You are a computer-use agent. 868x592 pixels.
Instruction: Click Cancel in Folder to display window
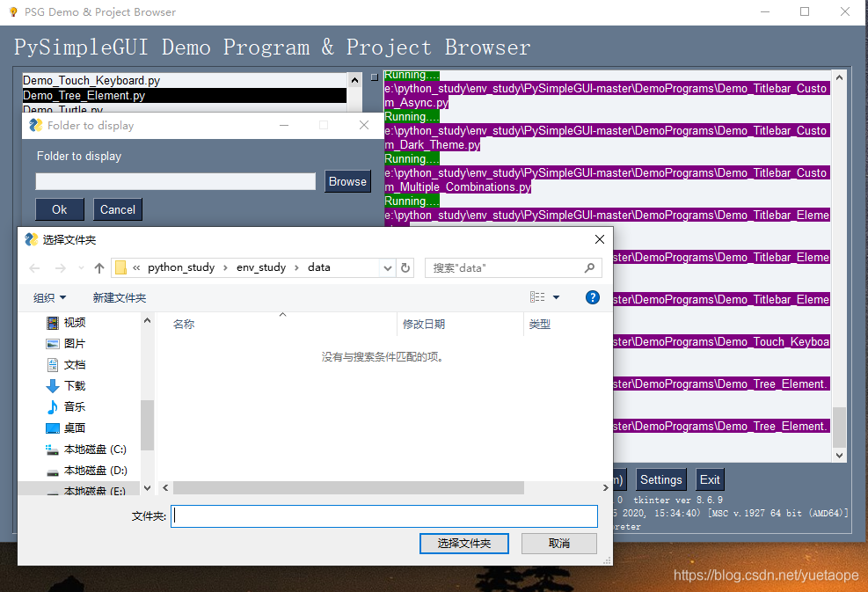tap(117, 210)
